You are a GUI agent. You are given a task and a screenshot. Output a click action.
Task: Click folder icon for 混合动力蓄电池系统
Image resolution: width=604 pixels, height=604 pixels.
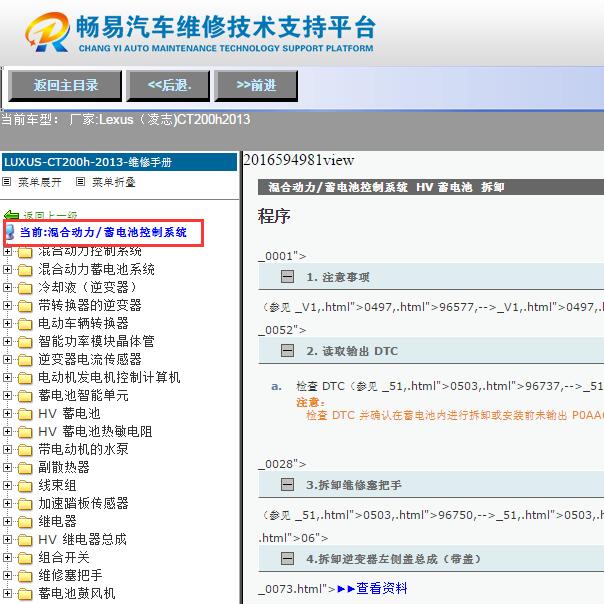[x=25, y=270]
